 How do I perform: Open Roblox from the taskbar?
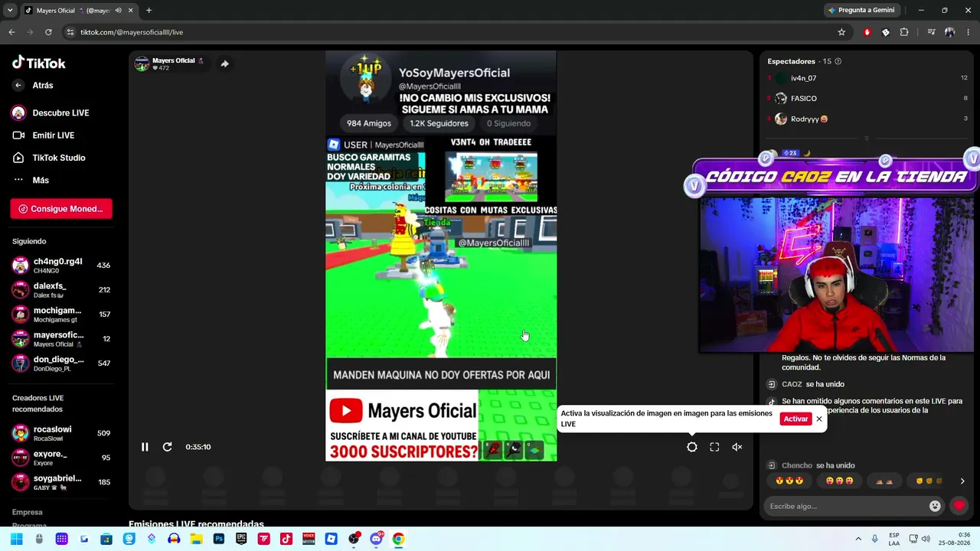(331, 539)
